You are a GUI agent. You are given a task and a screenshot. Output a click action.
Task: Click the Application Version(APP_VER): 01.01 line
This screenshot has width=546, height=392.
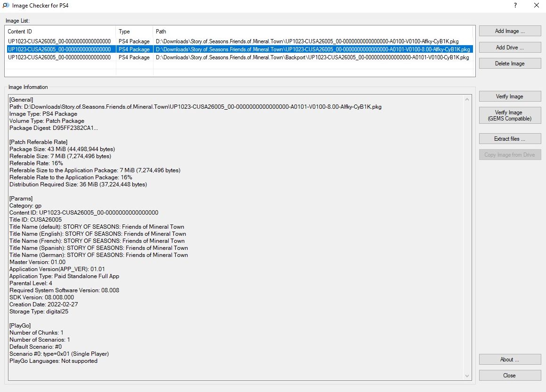click(x=57, y=269)
